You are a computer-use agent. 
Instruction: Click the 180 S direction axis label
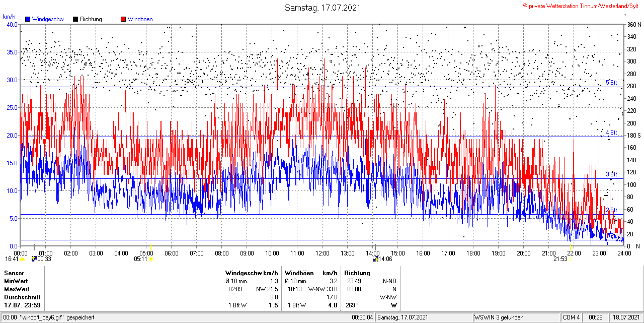pyautogui.click(x=633, y=136)
